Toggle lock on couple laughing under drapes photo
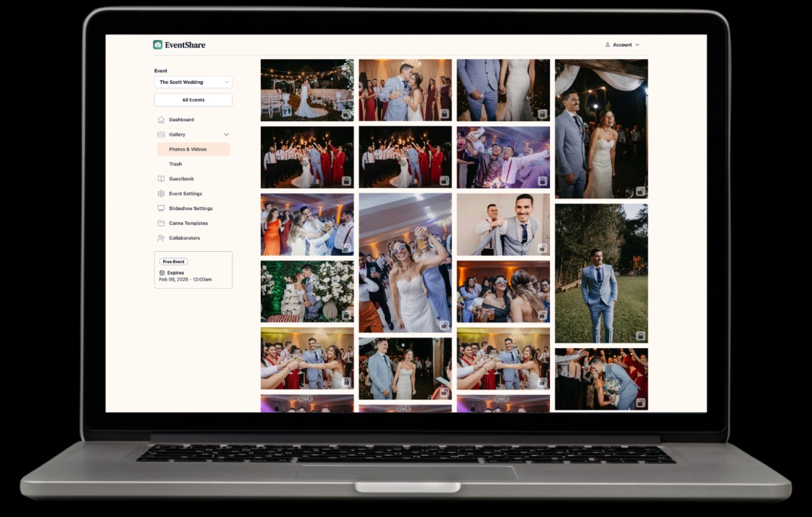812x517 pixels. [640, 191]
